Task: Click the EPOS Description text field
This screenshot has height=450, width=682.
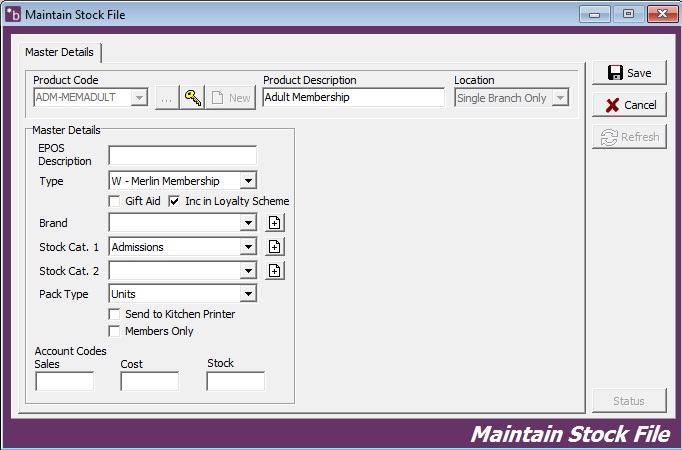Action: tap(182, 155)
